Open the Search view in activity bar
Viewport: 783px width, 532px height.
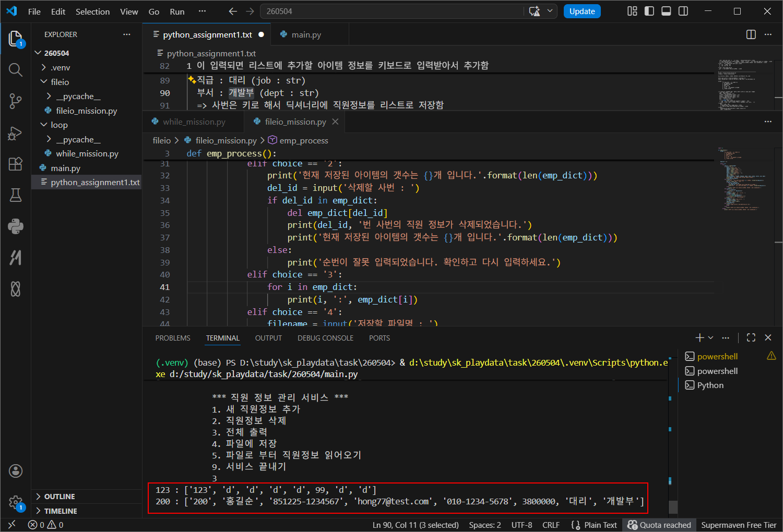[x=16, y=70]
